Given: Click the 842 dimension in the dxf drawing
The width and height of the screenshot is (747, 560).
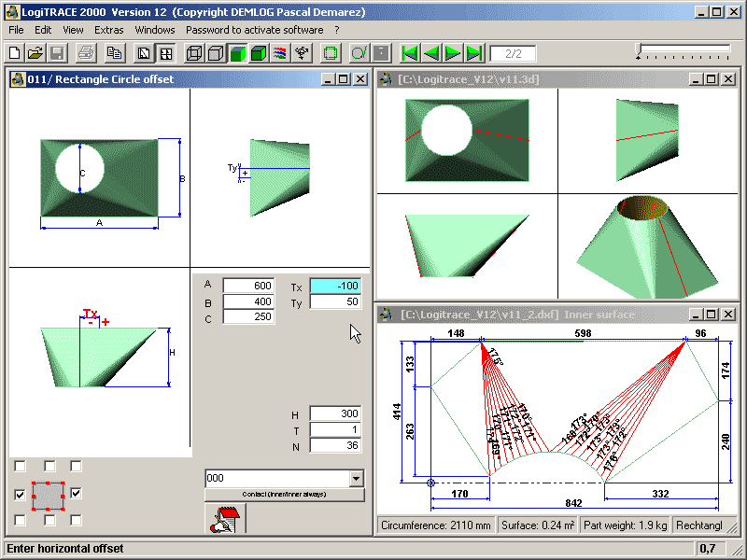Looking at the screenshot, I should (x=573, y=503).
